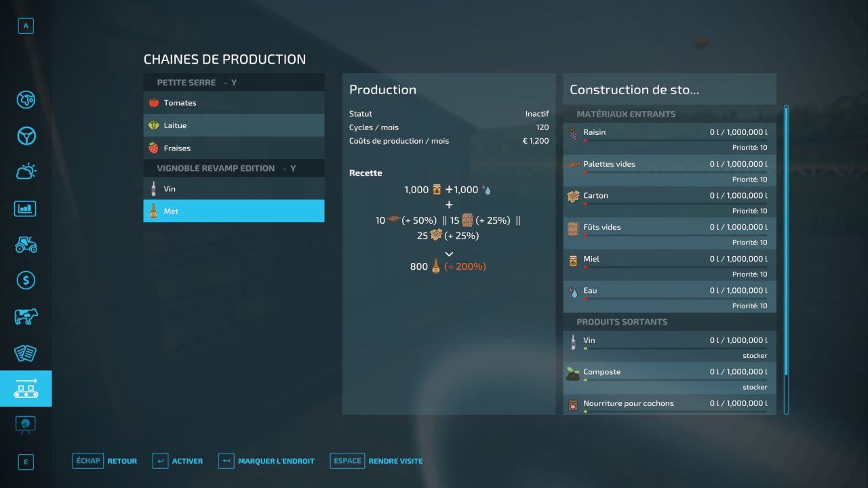Open the weather forecast sidebar icon

point(26,171)
